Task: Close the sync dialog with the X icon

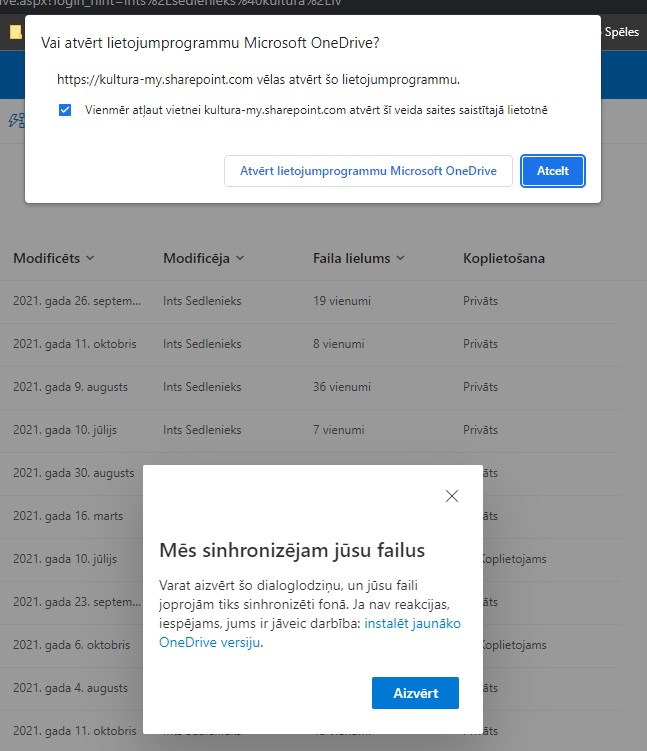Action: (x=452, y=496)
